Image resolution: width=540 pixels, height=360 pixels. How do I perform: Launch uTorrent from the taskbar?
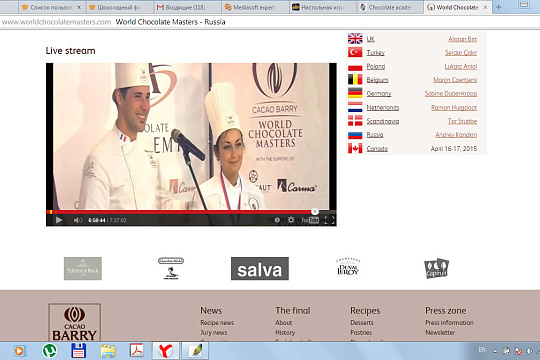coord(49,351)
